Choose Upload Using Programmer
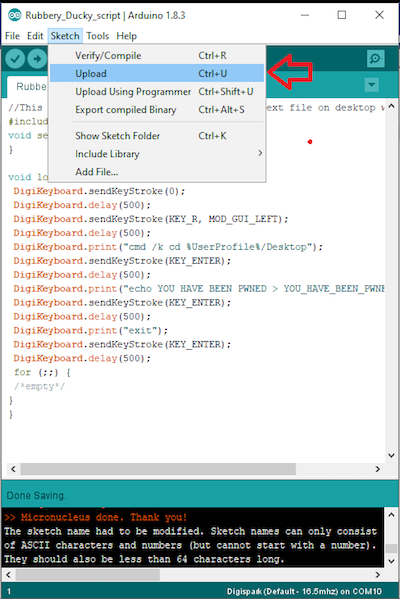400x599 pixels. click(157, 92)
